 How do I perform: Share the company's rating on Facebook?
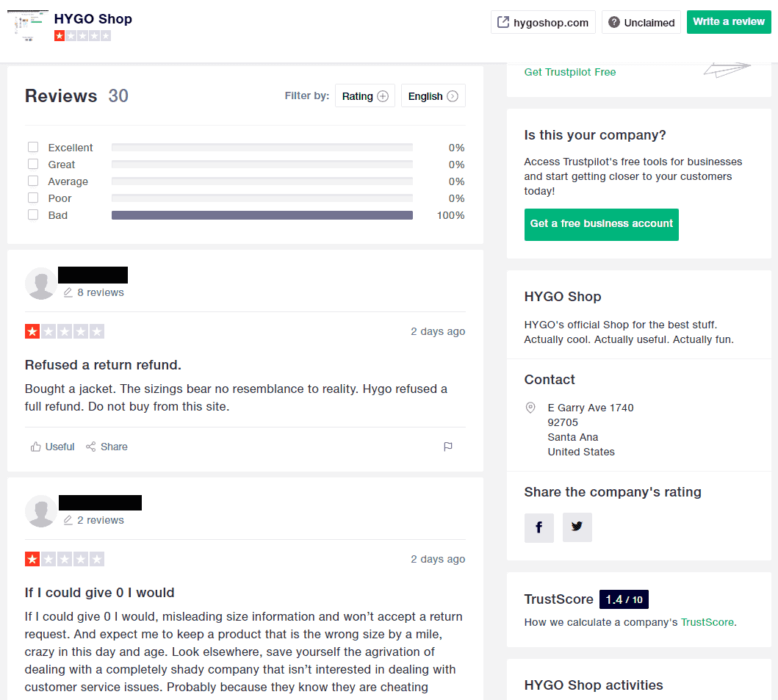pos(539,527)
